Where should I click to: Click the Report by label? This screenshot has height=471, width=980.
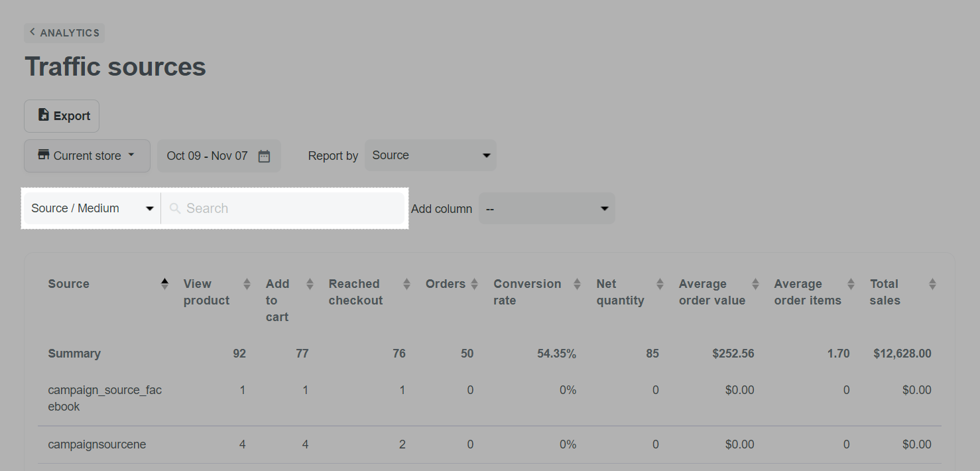(333, 156)
